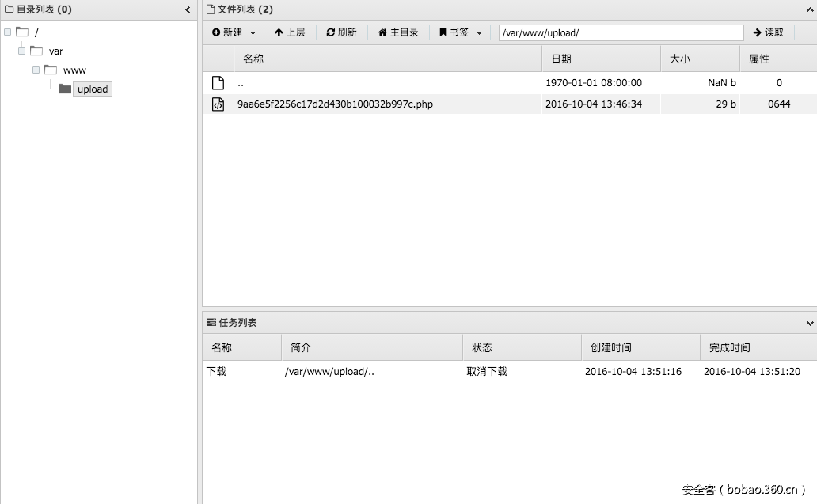
Task: Sort files by the 名称 column header
Action: [x=252, y=58]
